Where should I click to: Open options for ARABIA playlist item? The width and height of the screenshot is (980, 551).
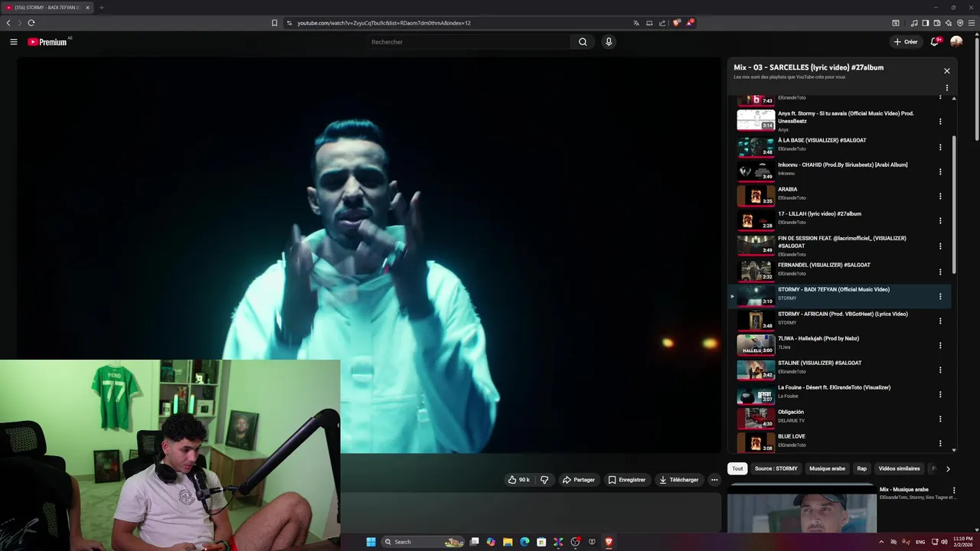tap(940, 197)
